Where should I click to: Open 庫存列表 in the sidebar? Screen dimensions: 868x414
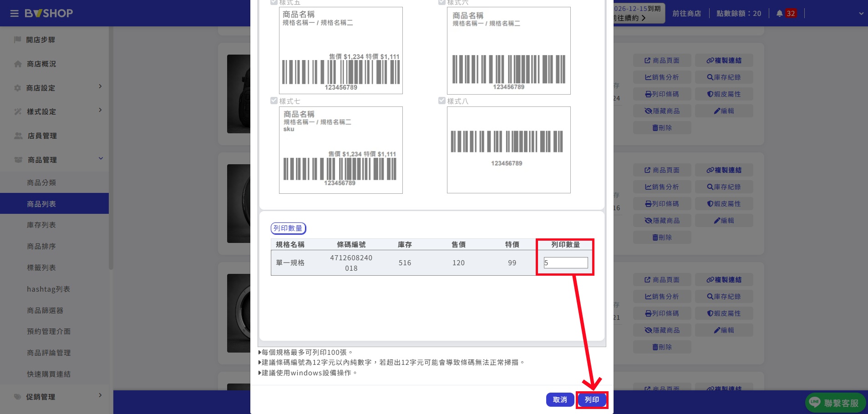click(41, 225)
